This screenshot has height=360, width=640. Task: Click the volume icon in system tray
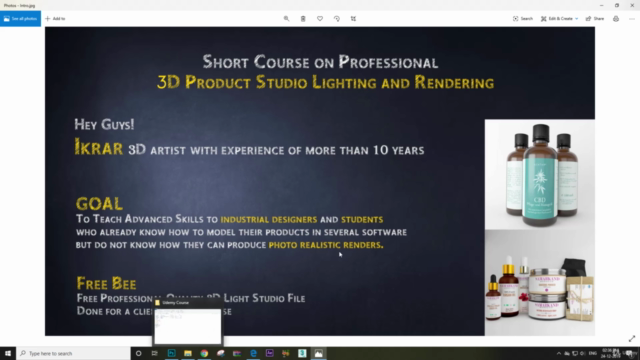(582, 353)
